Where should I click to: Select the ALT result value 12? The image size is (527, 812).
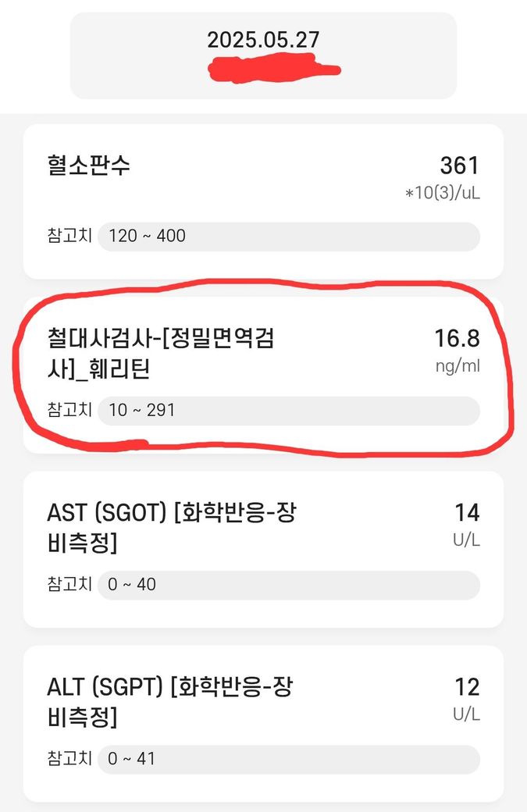click(x=467, y=687)
